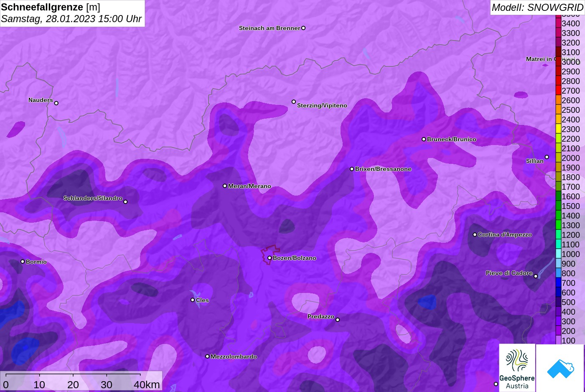This screenshot has width=585, height=392.
Task: Click the legend value 2900
Action: [571, 71]
